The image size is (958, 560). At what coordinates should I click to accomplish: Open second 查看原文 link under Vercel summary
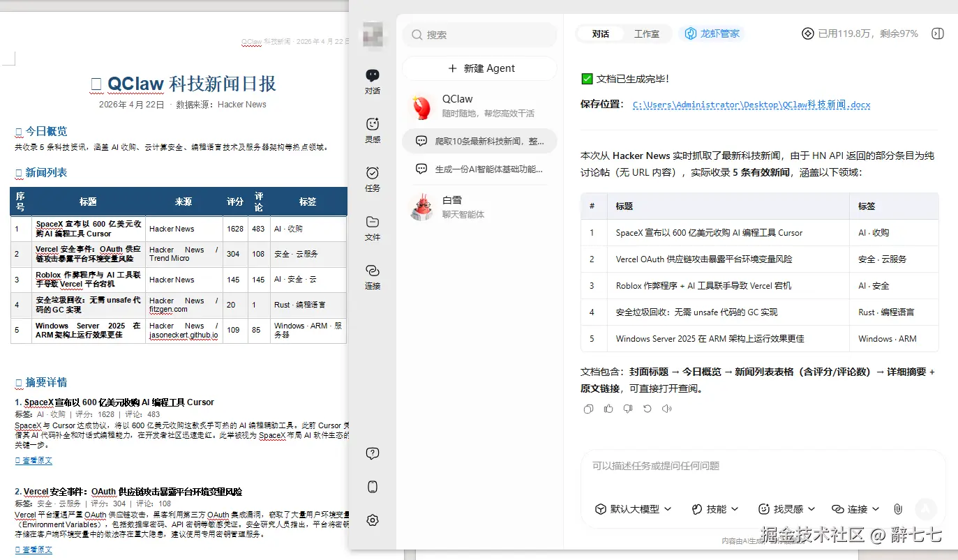(34, 550)
